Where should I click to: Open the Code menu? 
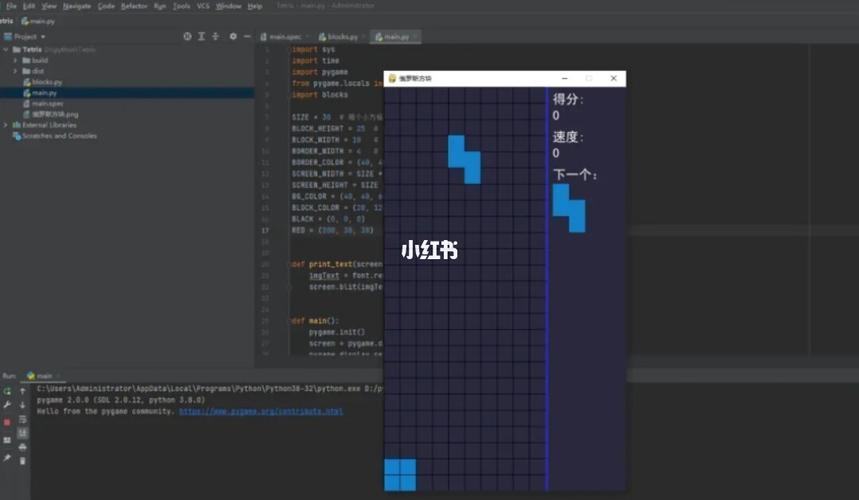106,6
